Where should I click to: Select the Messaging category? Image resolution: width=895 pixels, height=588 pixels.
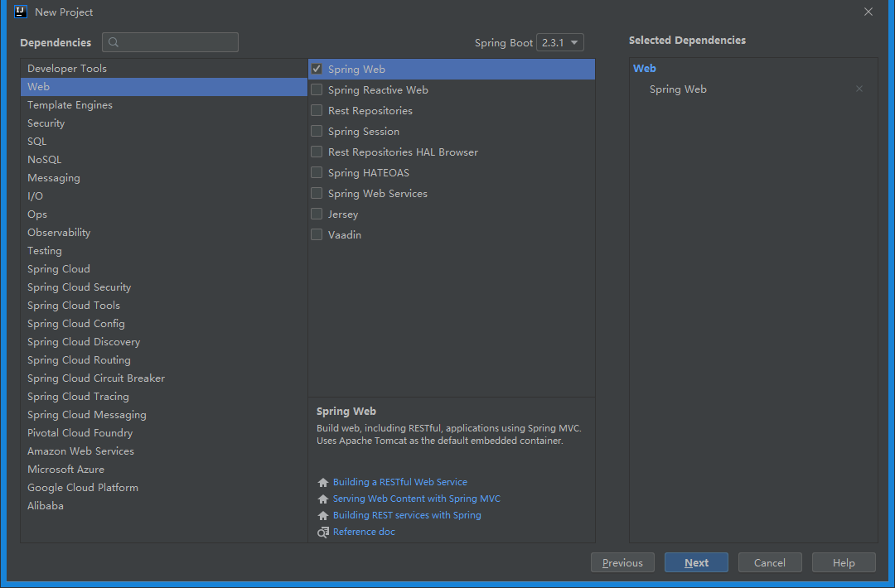pos(164,178)
